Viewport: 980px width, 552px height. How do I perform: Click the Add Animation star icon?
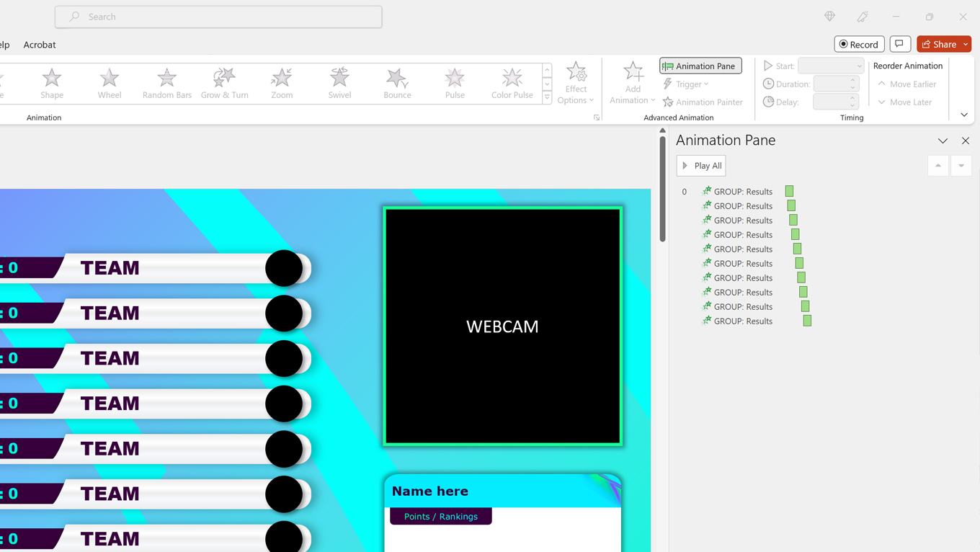tap(633, 72)
